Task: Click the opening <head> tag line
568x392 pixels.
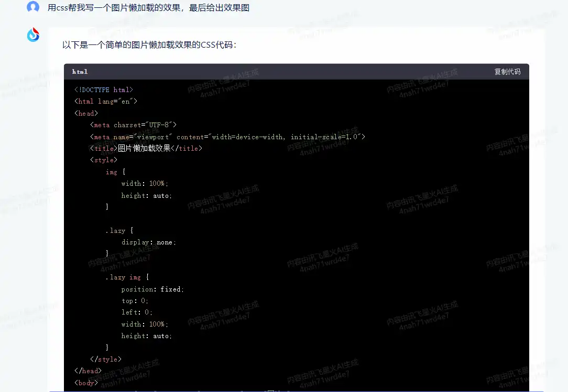Action: [x=86, y=113]
